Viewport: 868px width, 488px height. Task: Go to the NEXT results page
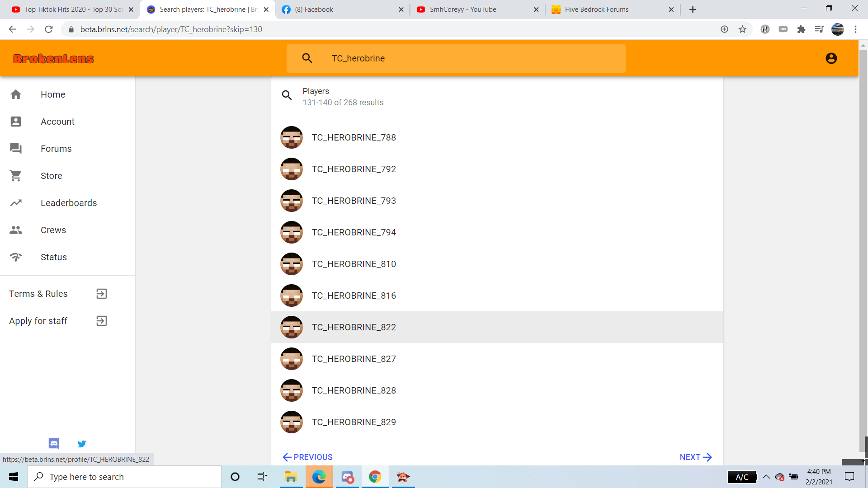tap(696, 457)
